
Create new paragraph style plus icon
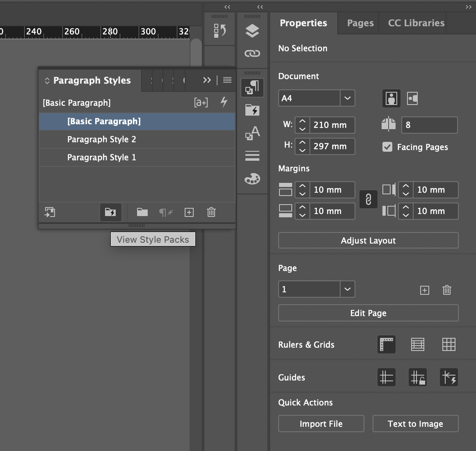[189, 212]
